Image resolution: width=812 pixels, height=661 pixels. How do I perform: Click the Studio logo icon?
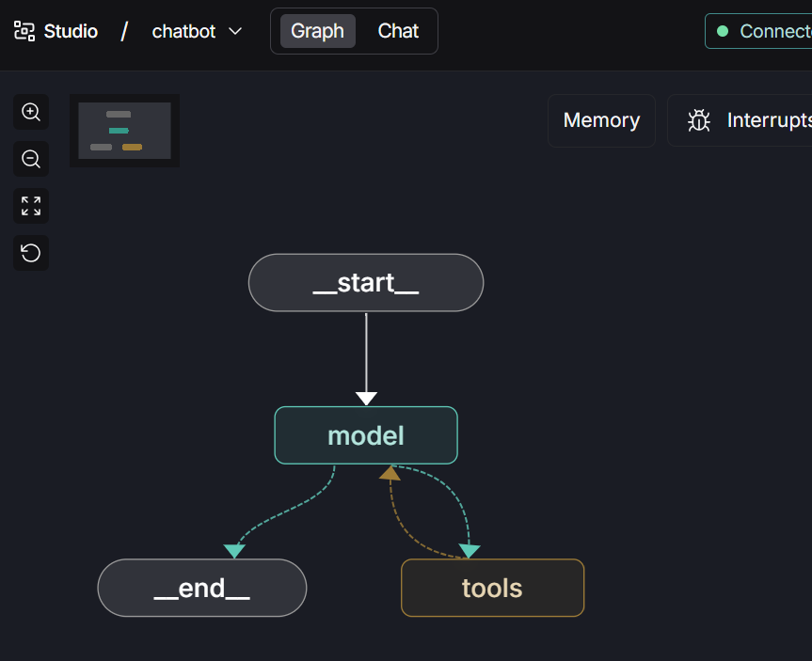click(24, 31)
